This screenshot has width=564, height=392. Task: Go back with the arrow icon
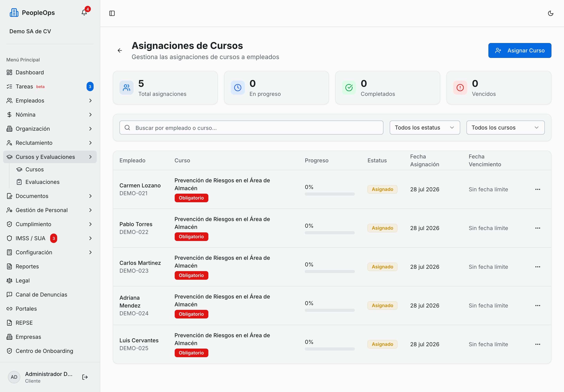[120, 50]
